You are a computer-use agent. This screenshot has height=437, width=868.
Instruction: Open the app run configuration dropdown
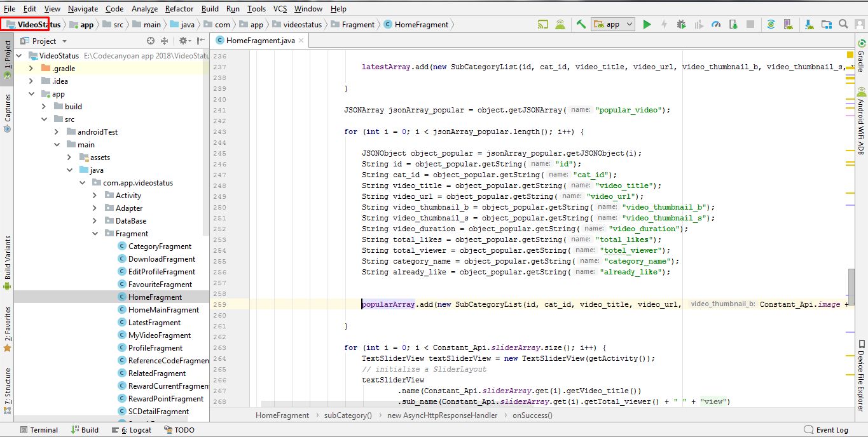tap(613, 25)
